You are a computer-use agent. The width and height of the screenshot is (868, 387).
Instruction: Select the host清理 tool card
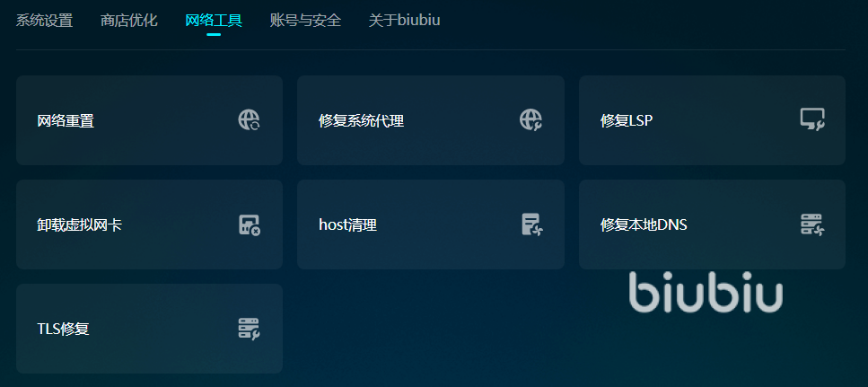[431, 224]
